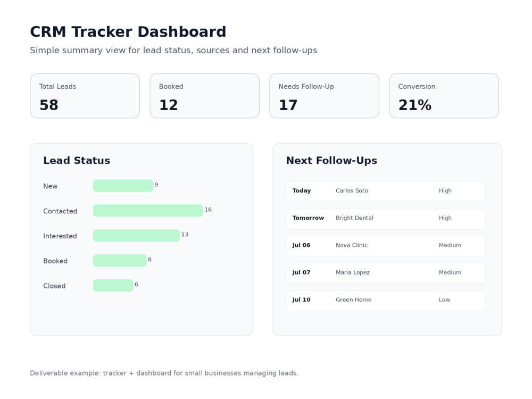Image resolution: width=532 pixels, height=399 pixels.
Task: Click the green bar for Closed leads
Action: [113, 285]
